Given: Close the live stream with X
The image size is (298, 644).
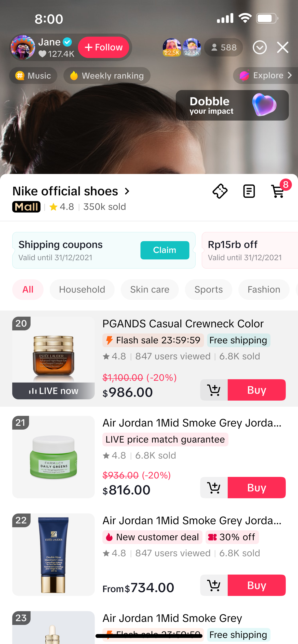Looking at the screenshot, I should (282, 47).
